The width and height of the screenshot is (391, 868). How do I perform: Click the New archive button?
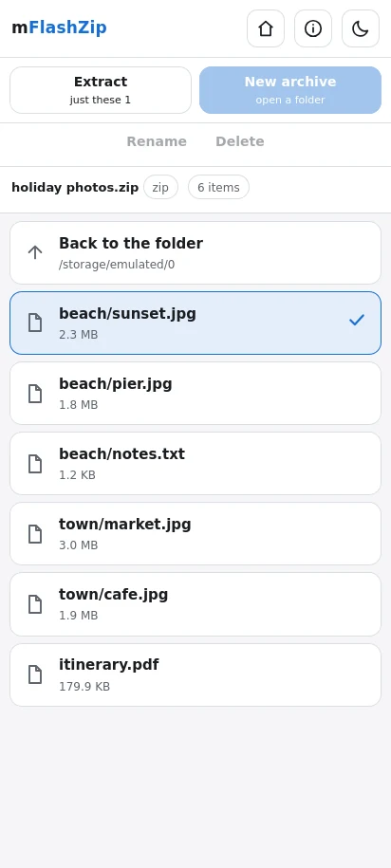coord(290,90)
